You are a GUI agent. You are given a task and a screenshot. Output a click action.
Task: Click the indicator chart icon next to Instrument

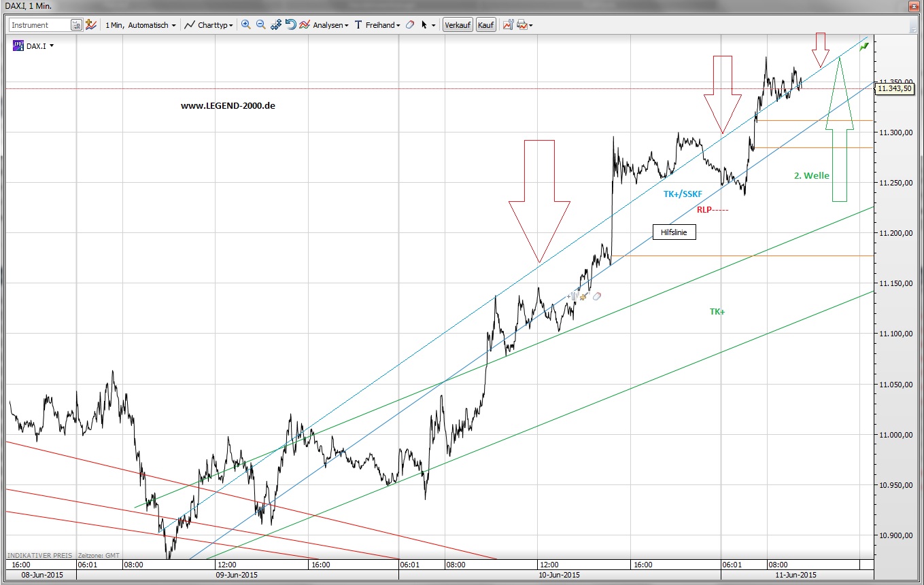coord(90,24)
